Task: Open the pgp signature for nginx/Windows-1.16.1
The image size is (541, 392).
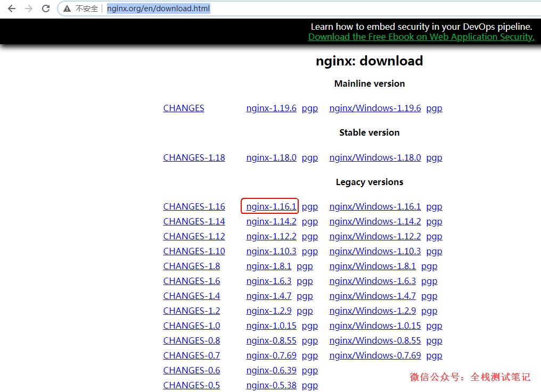Action: coord(434,207)
